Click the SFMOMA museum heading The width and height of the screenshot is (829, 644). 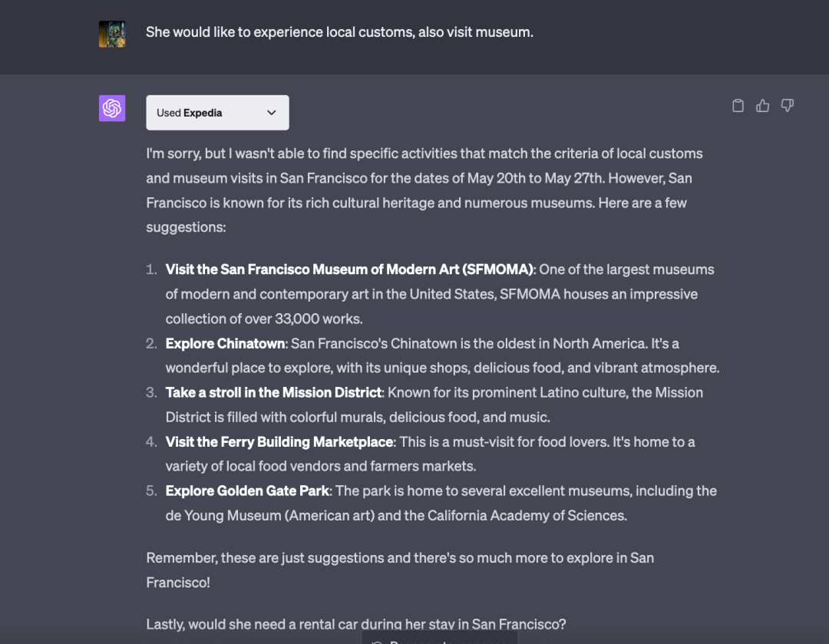349,269
